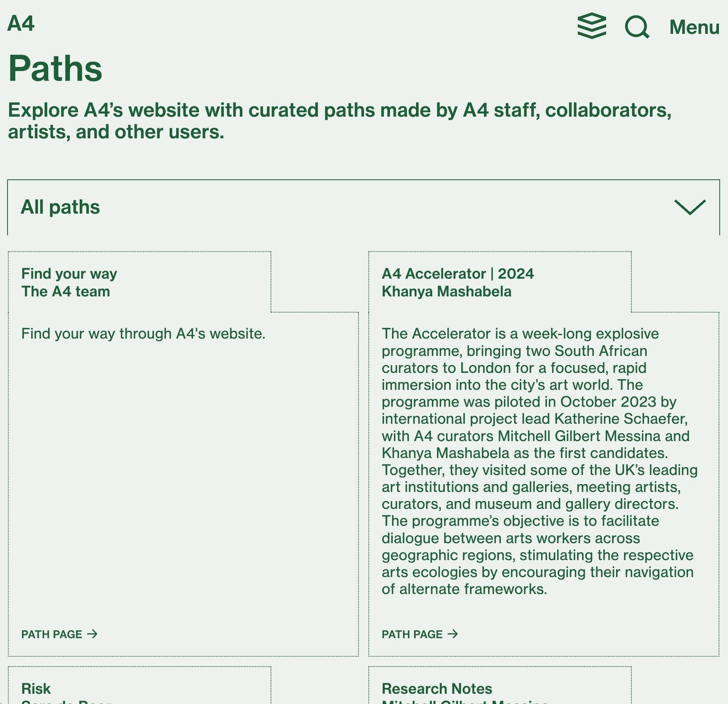Open PATH PAGE link for A4 Accelerator
728x704 pixels.
[x=412, y=634]
